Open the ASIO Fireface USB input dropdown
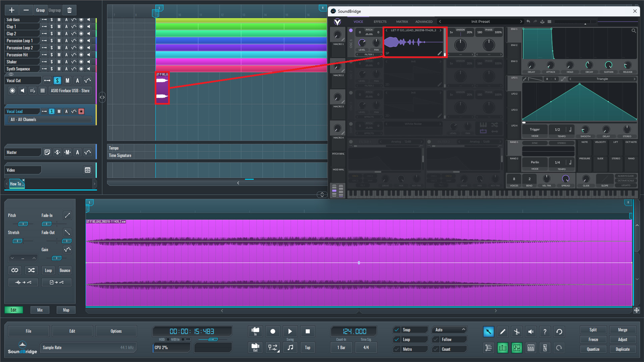644x362 pixels. [x=70, y=90]
